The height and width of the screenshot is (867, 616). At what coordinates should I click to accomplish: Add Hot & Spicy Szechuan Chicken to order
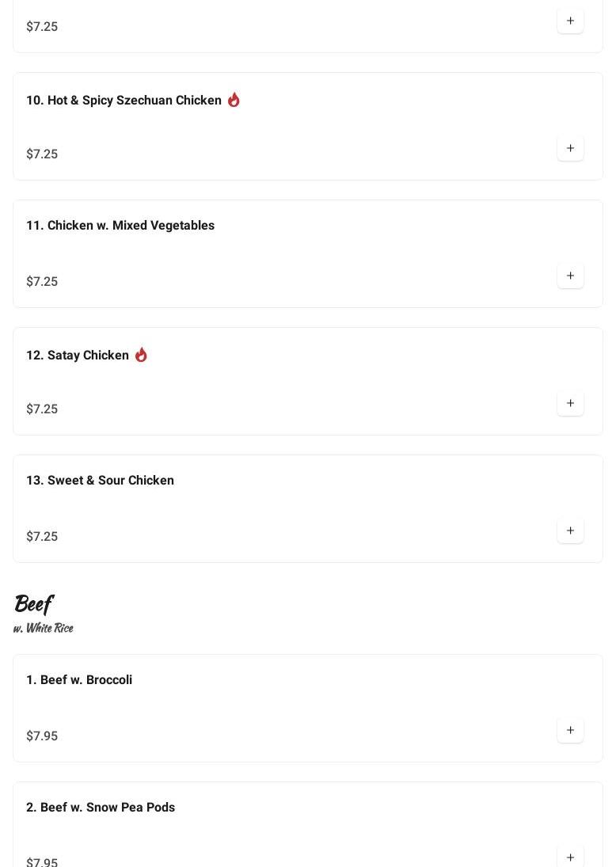pos(570,149)
